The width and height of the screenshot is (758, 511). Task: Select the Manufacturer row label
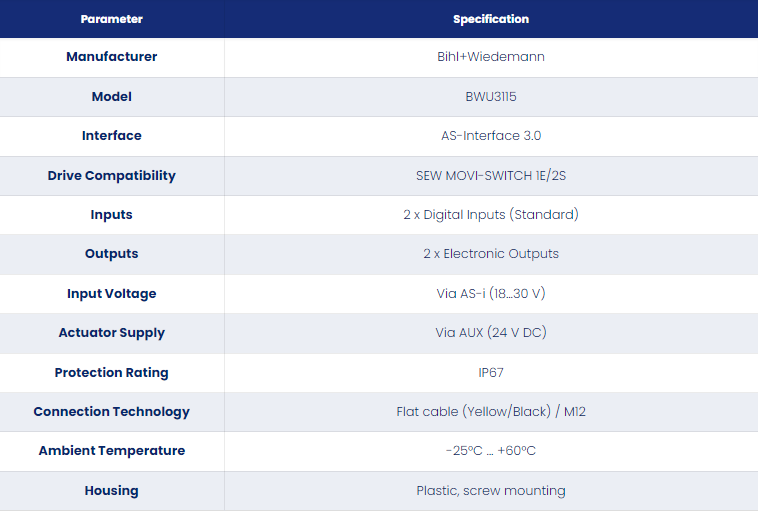(112, 57)
